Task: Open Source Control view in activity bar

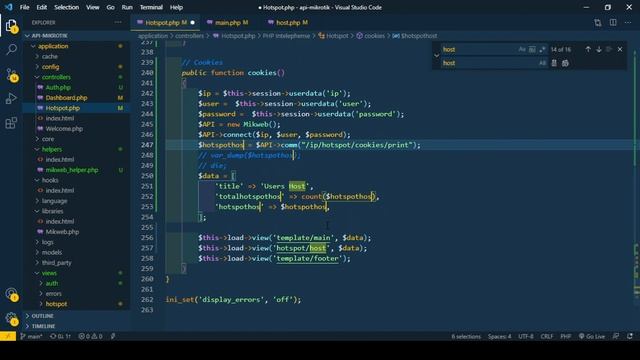Action: pyautogui.click(x=11, y=74)
